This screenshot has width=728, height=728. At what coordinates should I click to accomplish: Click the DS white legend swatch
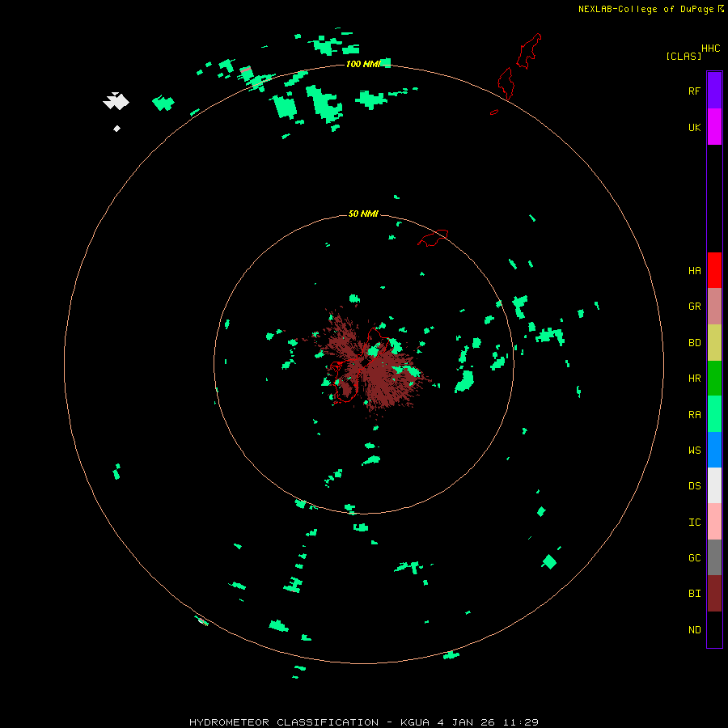pos(714,485)
